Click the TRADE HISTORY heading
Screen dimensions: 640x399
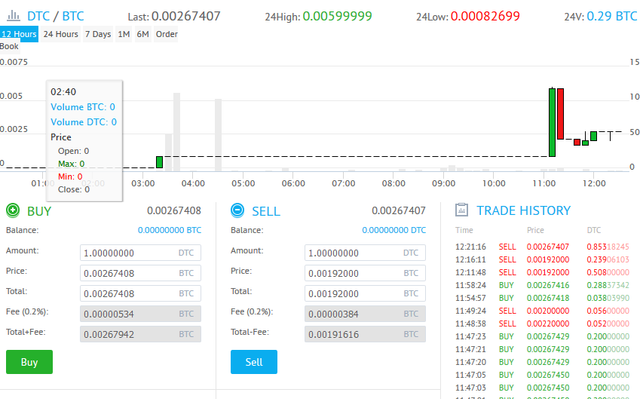[524, 211]
